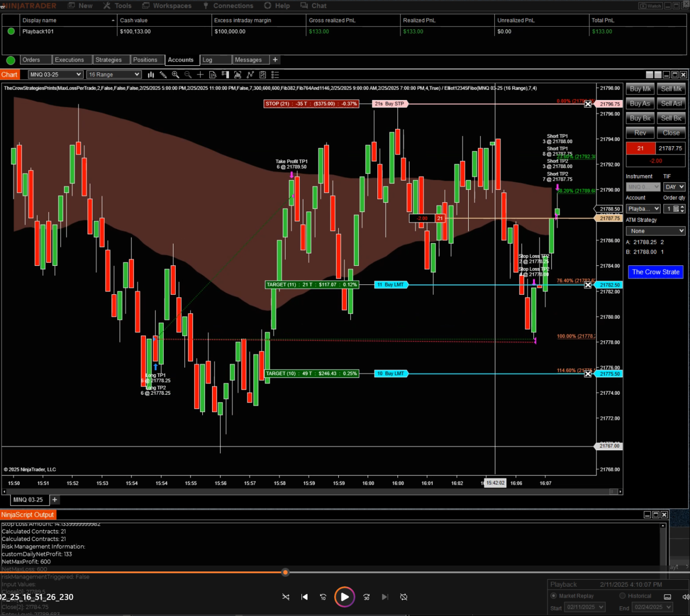Cancel the 10 Buy LMT order X

pos(588,374)
